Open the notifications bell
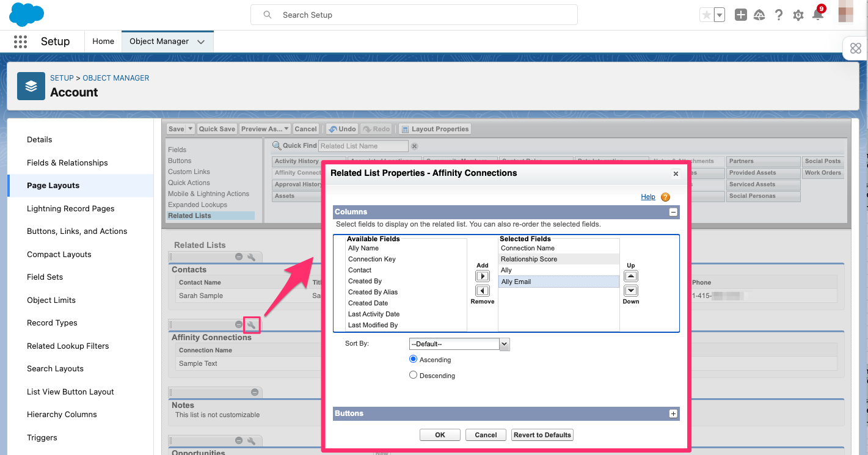This screenshot has width=868, height=455. pyautogui.click(x=817, y=15)
